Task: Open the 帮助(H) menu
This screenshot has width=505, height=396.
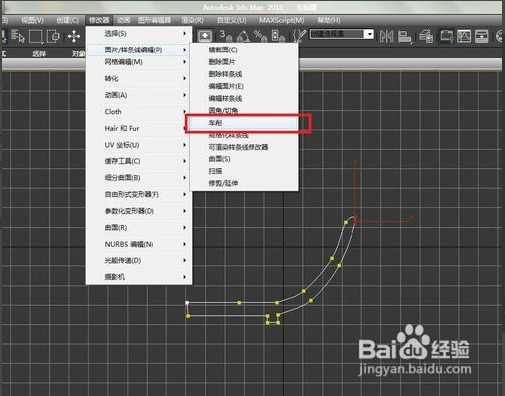Action: 329,20
